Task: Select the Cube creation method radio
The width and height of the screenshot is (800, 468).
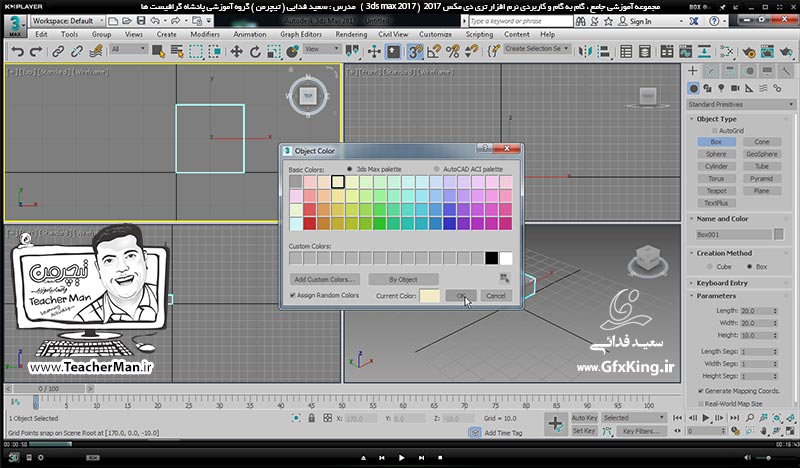Action: point(710,266)
